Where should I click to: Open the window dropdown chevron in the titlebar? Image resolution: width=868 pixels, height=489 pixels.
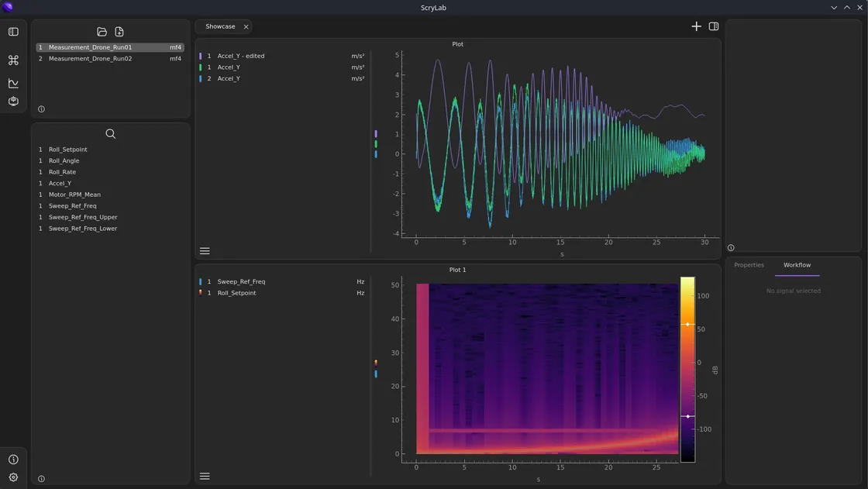[834, 7]
